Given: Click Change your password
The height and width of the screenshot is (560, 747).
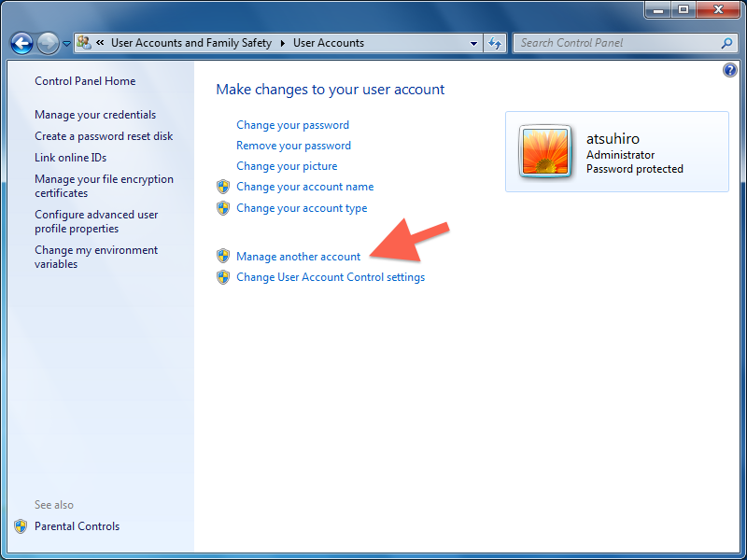Looking at the screenshot, I should coord(292,125).
